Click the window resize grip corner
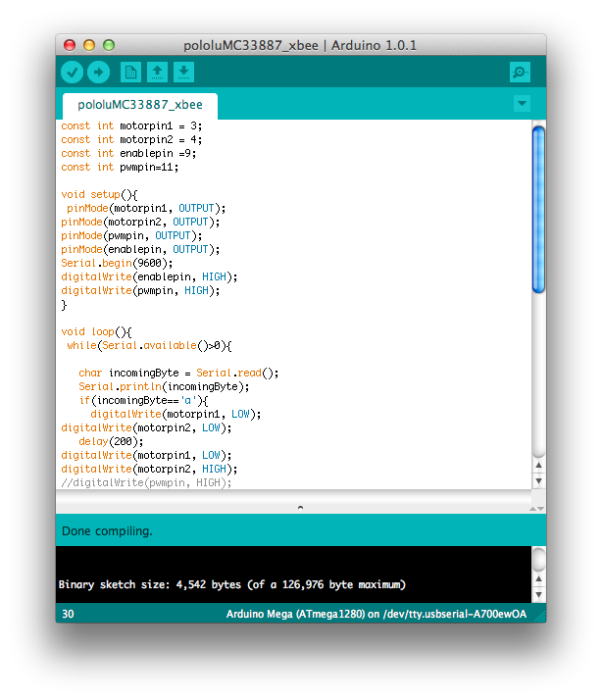This screenshot has height=700, width=602. coord(540,617)
